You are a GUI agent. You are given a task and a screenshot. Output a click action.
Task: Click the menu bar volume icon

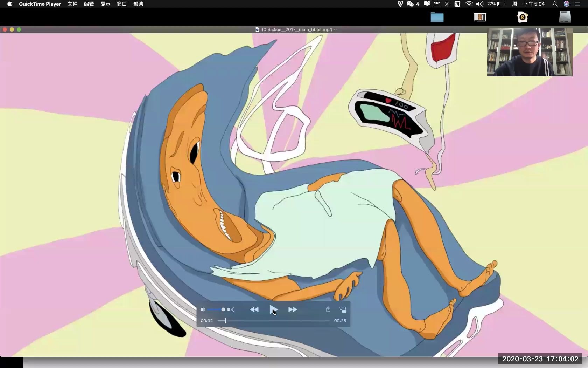[x=479, y=4]
